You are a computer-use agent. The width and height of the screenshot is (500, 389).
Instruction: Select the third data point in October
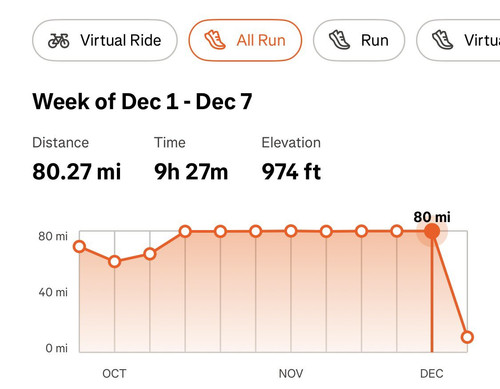coord(150,254)
